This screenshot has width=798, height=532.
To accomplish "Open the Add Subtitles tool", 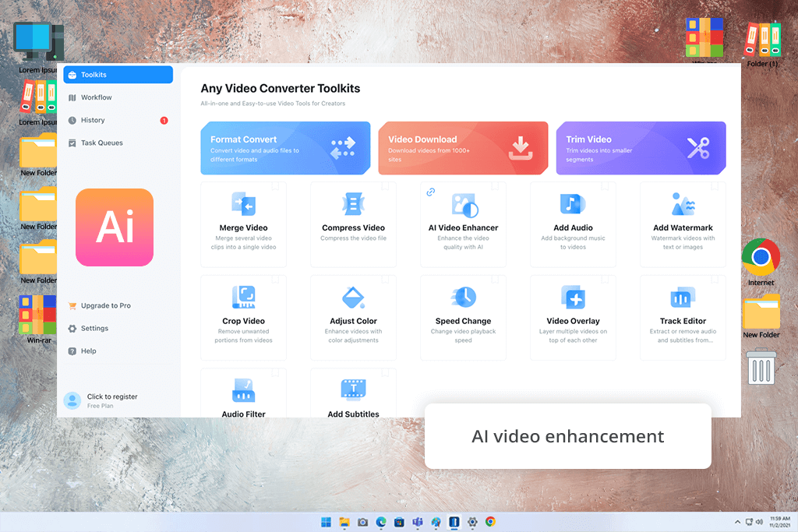I will tap(353, 393).
